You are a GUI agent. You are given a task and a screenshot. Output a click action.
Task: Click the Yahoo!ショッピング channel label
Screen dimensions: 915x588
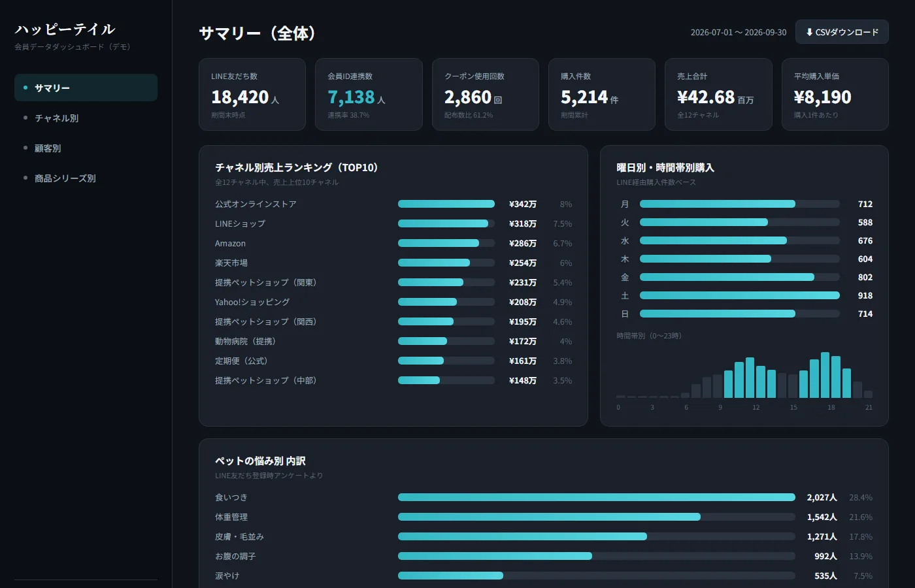click(252, 302)
